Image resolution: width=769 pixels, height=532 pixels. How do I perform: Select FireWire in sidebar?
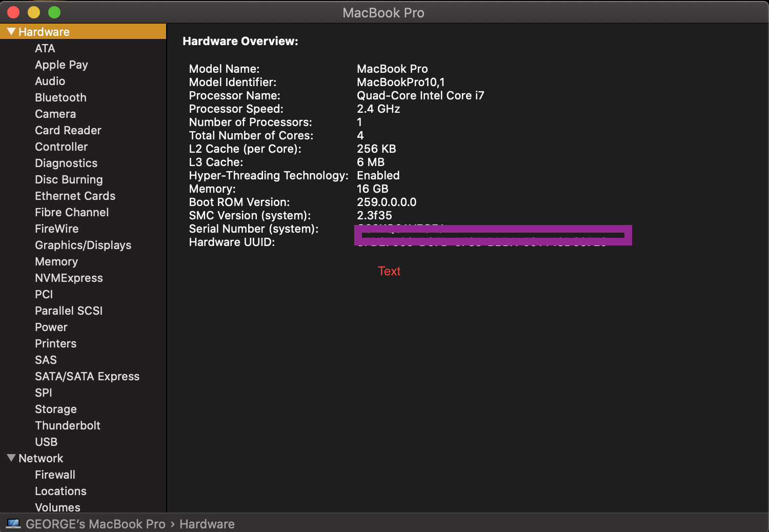pos(57,229)
